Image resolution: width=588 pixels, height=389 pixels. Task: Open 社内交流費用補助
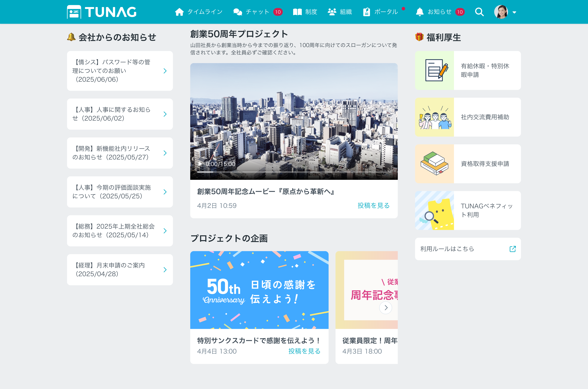[468, 117]
